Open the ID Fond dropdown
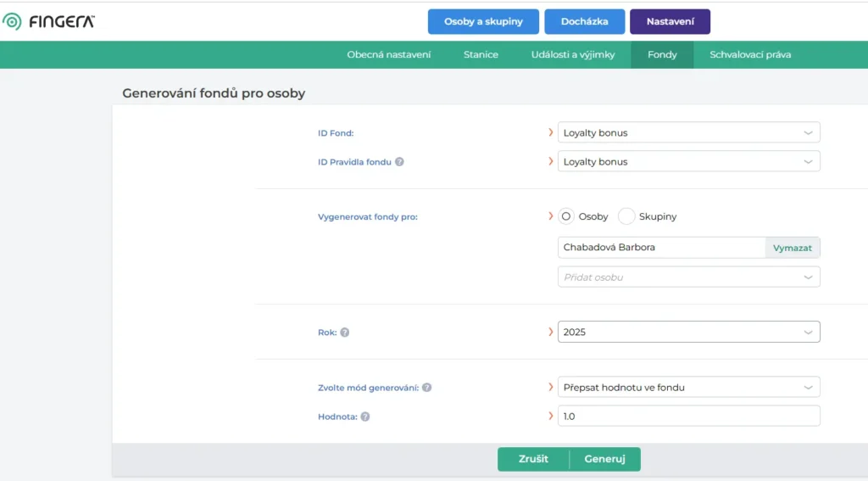This screenshot has height=481, width=868. point(688,132)
